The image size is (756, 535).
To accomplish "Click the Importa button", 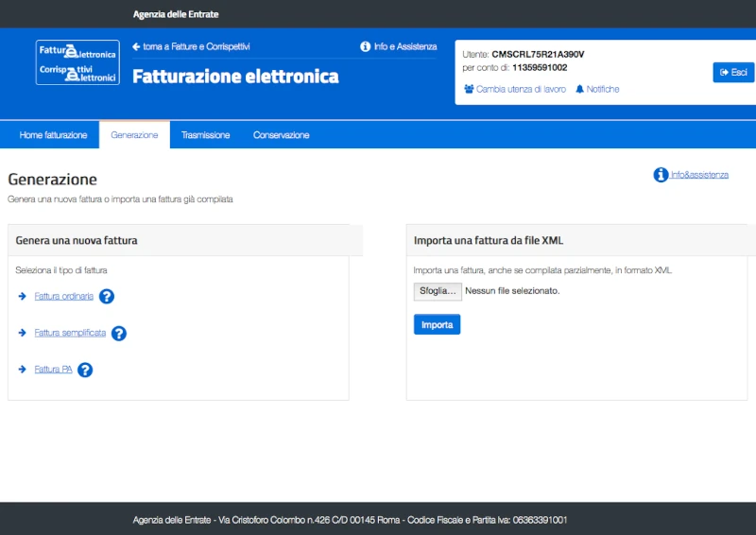I will (x=437, y=324).
